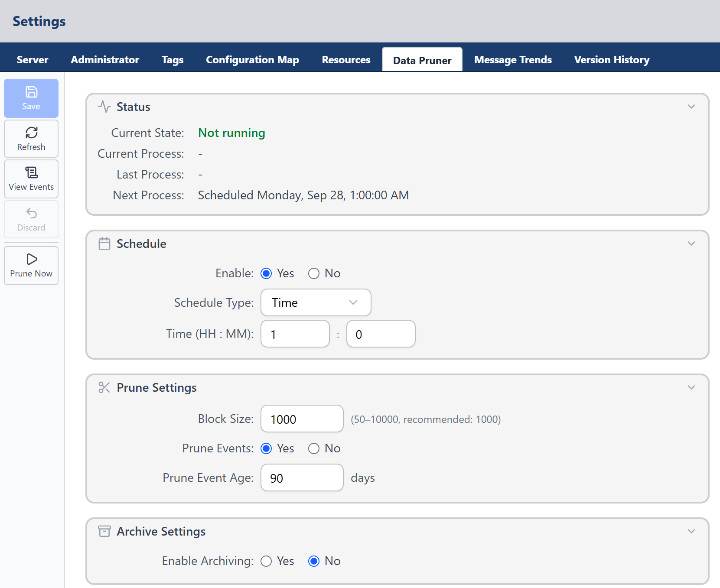Focus the minutes time field
The image size is (720, 588).
[381, 334]
